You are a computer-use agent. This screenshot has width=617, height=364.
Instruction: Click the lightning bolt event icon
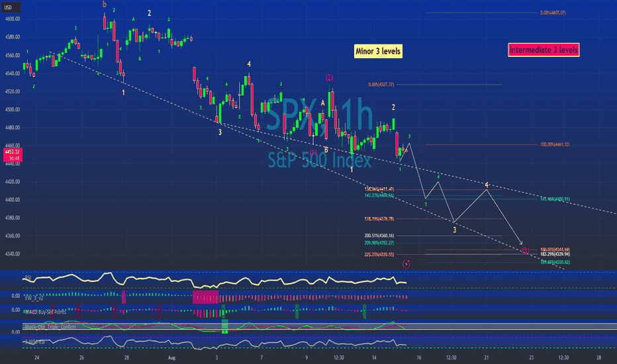[406, 263]
